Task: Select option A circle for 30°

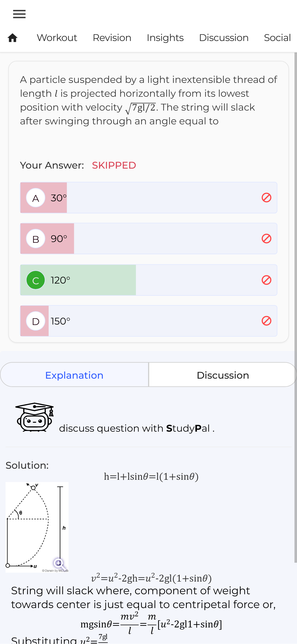Action: pos(36,198)
